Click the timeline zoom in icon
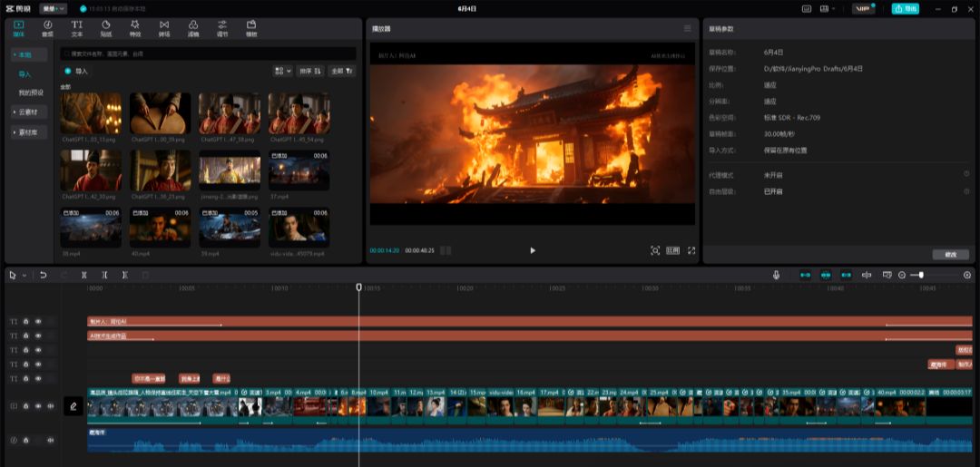 pos(967,276)
